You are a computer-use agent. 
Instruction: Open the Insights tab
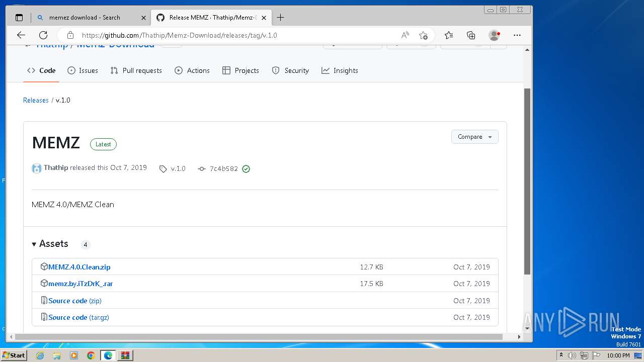click(340, 70)
